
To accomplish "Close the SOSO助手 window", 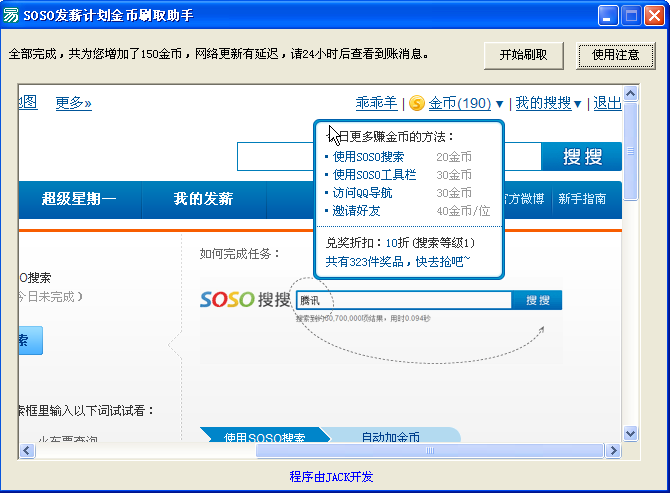I will tap(655, 16).
